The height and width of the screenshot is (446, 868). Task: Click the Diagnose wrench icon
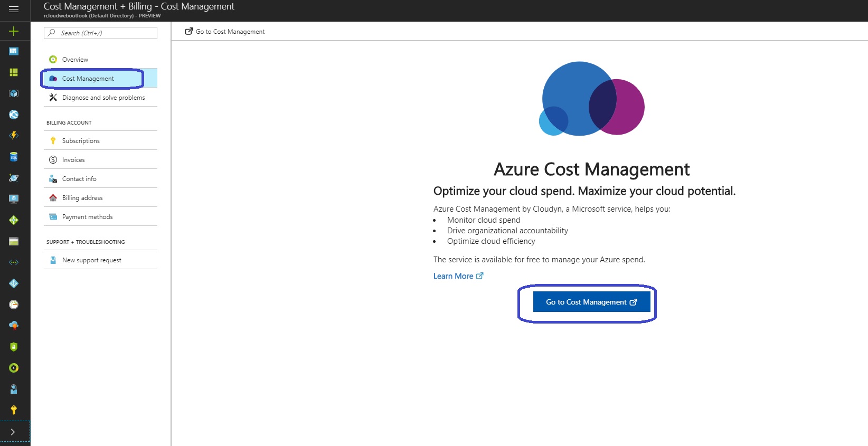(x=53, y=98)
